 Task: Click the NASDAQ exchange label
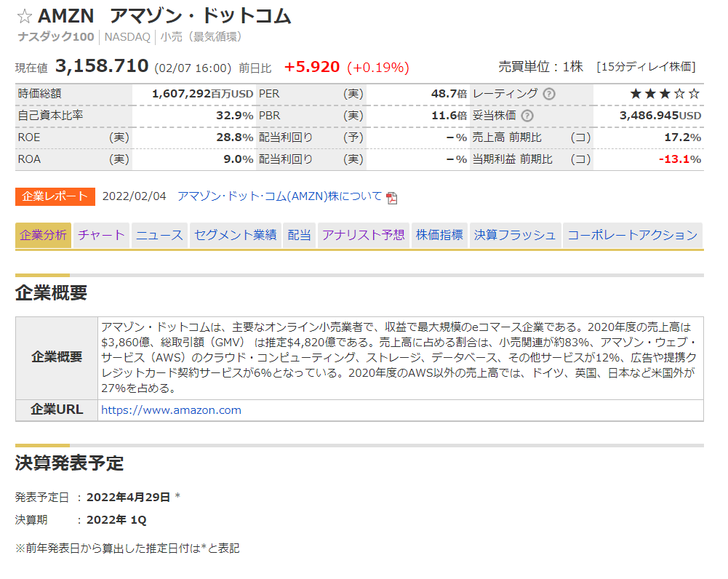click(x=127, y=37)
